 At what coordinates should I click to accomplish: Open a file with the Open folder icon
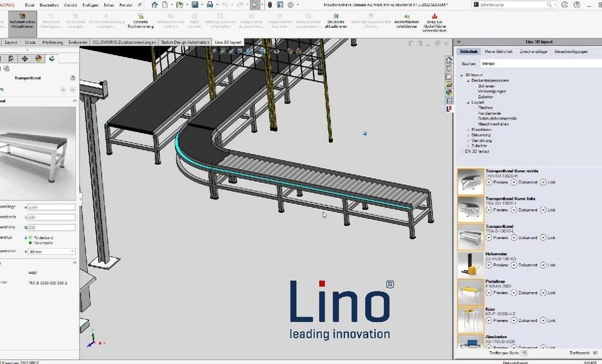[179, 5]
